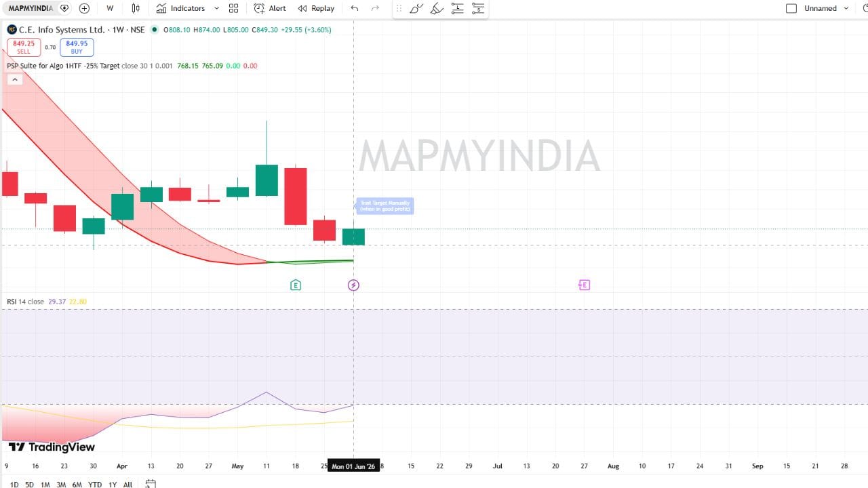Select the short position tool
This screenshot has height=488, width=868.
pyautogui.click(x=478, y=8)
